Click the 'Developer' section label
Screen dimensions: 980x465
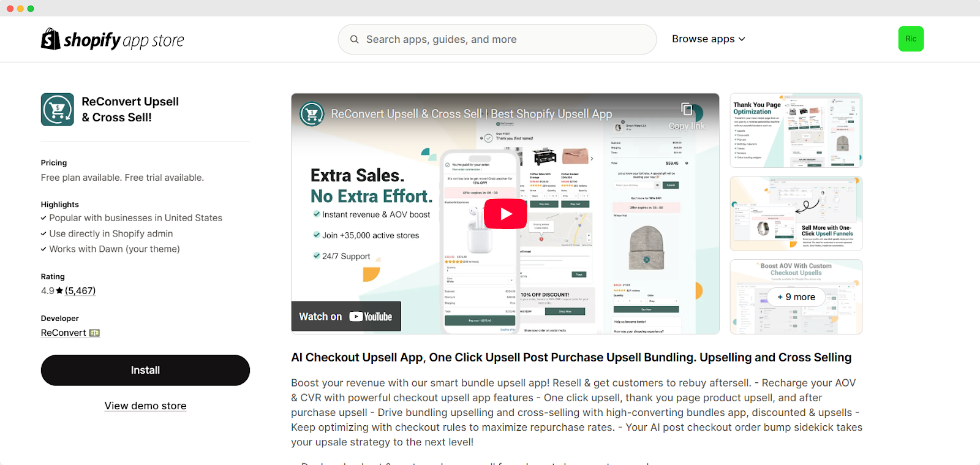pyautogui.click(x=60, y=318)
